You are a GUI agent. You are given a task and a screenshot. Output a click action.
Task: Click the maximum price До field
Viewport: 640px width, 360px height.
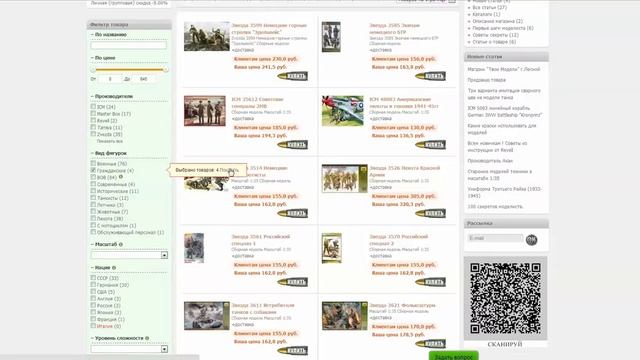click(144, 79)
